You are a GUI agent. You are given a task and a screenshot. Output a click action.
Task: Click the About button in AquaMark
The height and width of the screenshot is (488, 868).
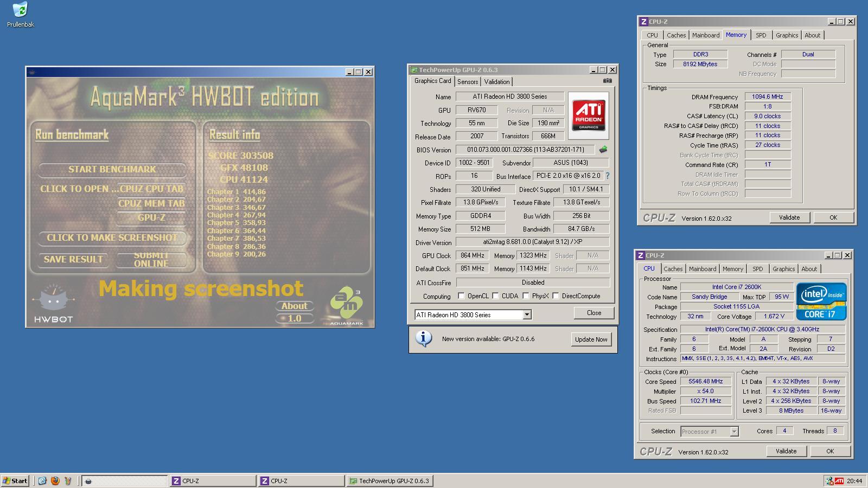(295, 306)
